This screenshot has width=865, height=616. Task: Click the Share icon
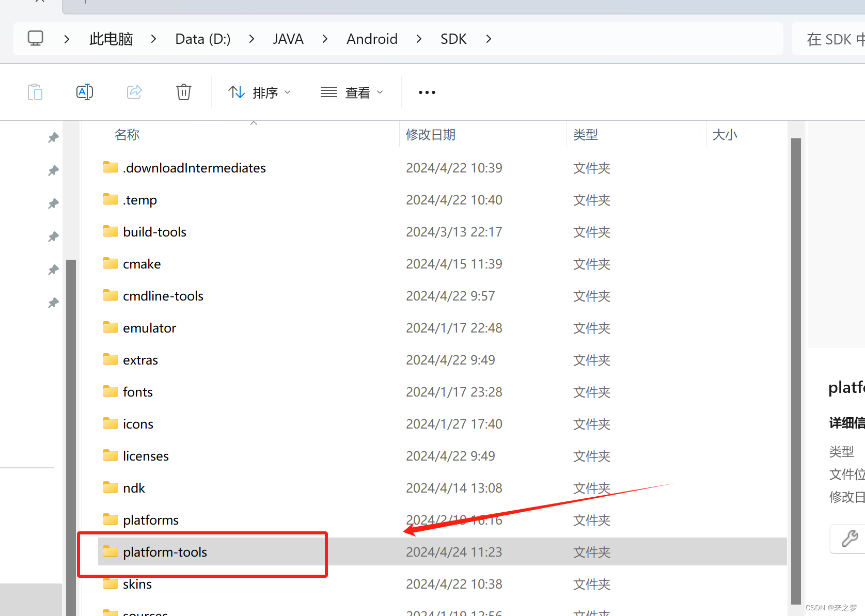tap(134, 92)
